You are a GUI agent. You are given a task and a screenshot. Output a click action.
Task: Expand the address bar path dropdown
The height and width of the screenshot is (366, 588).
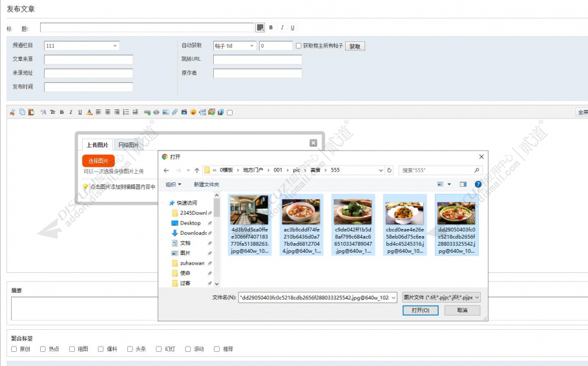(381, 170)
